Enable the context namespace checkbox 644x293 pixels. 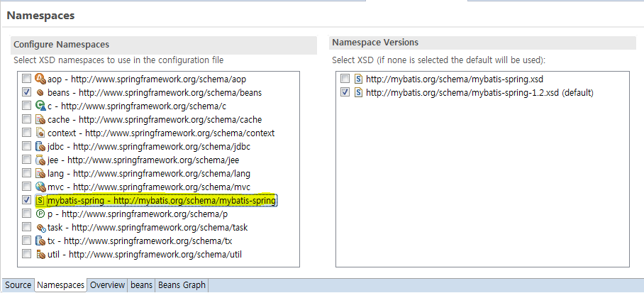(26, 133)
